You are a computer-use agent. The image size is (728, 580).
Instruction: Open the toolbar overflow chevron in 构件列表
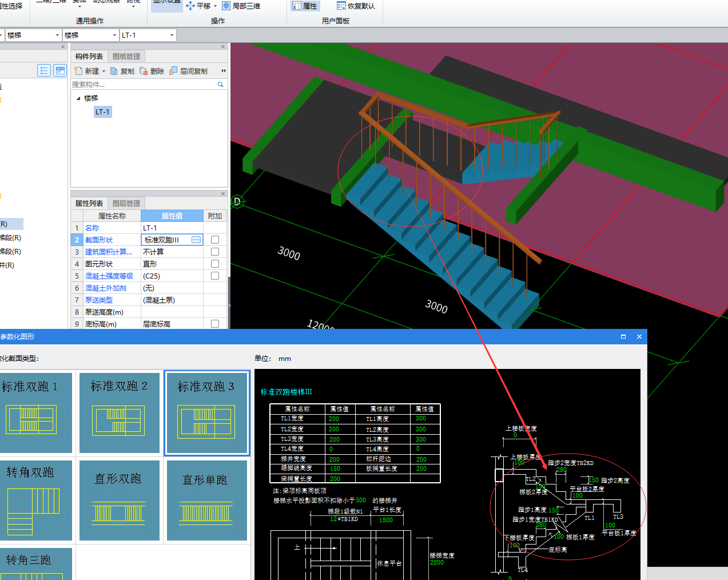(224, 71)
